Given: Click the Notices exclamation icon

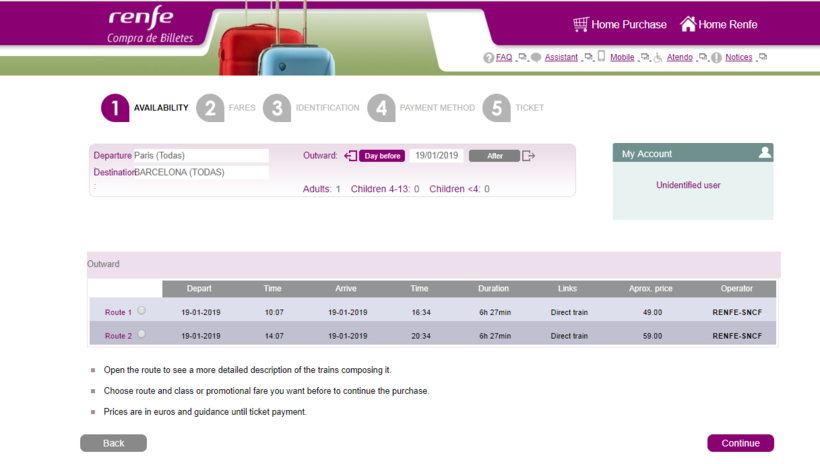Looking at the screenshot, I should tap(717, 58).
